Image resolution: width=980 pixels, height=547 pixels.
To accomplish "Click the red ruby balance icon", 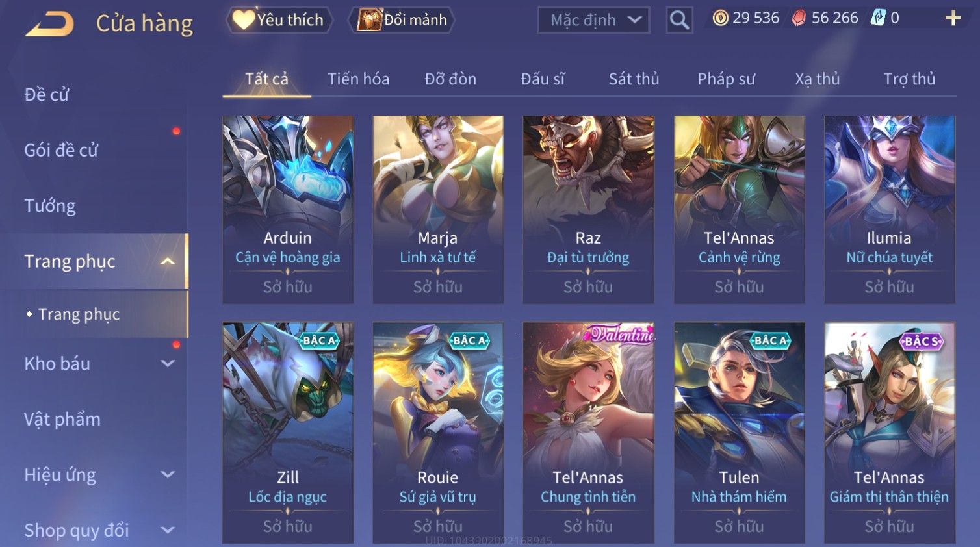I will click(799, 18).
